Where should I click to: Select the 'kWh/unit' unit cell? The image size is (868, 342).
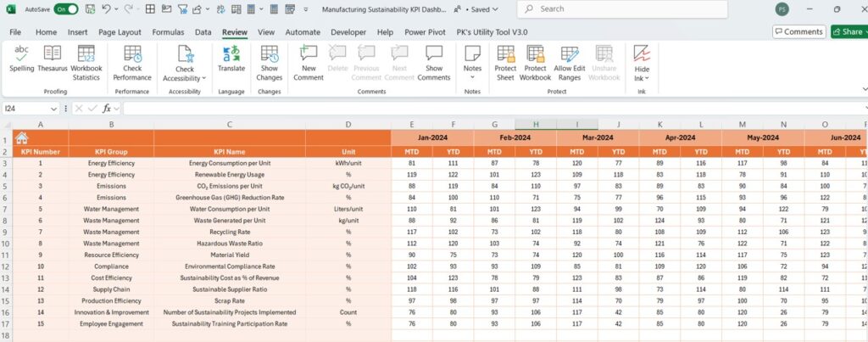(x=348, y=163)
